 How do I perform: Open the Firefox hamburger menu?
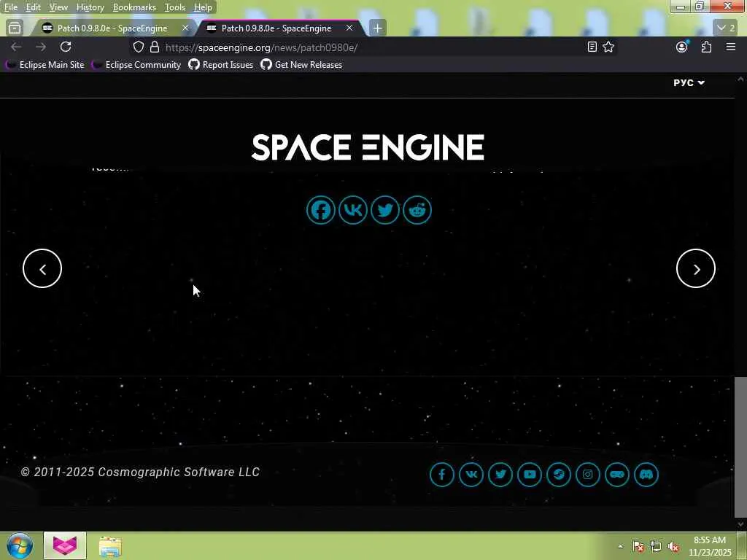(x=731, y=47)
